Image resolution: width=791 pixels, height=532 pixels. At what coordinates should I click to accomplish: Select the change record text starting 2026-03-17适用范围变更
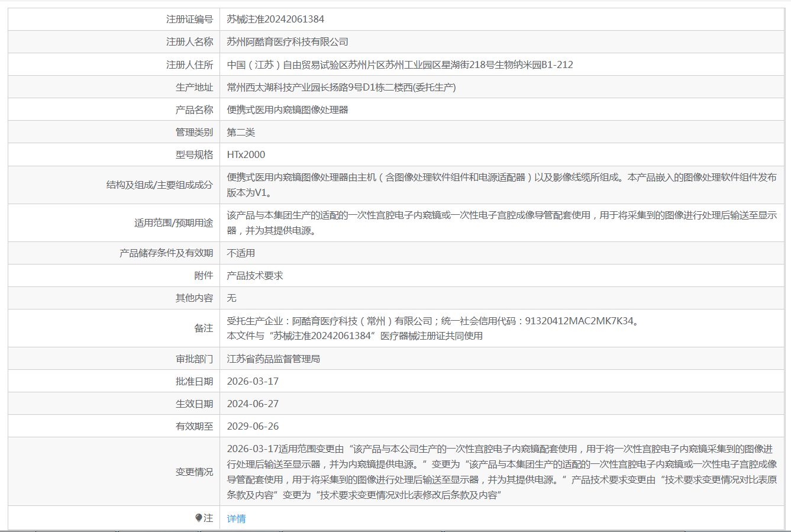[x=502, y=472]
